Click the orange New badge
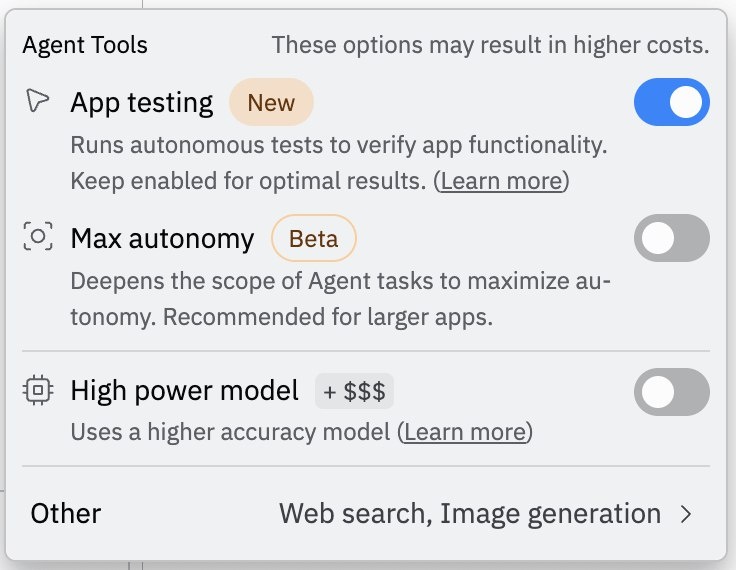Screen dimensions: 736x570 click(x=271, y=102)
